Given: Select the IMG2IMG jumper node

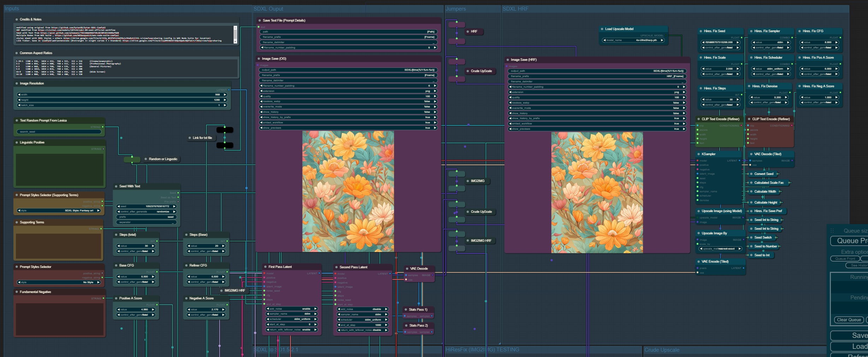Looking at the screenshot, I should [477, 181].
